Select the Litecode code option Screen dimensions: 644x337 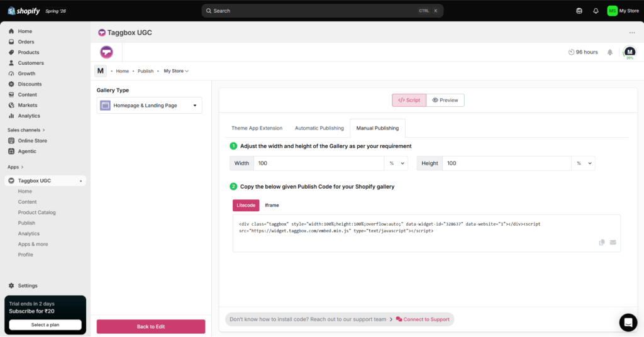click(246, 205)
